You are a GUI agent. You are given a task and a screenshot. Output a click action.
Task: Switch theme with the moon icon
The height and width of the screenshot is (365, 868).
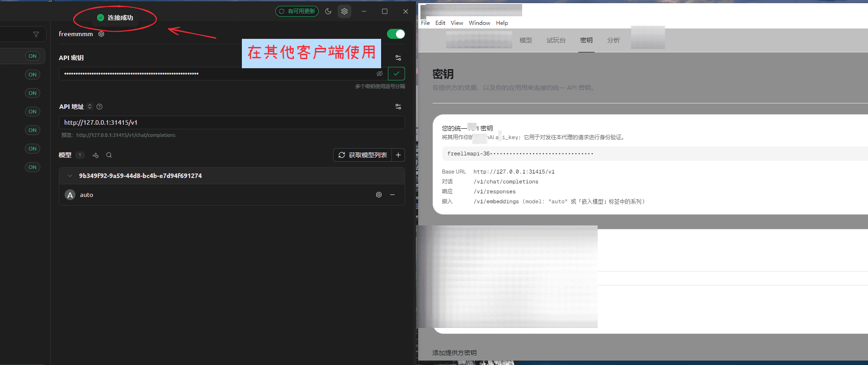[x=328, y=11]
